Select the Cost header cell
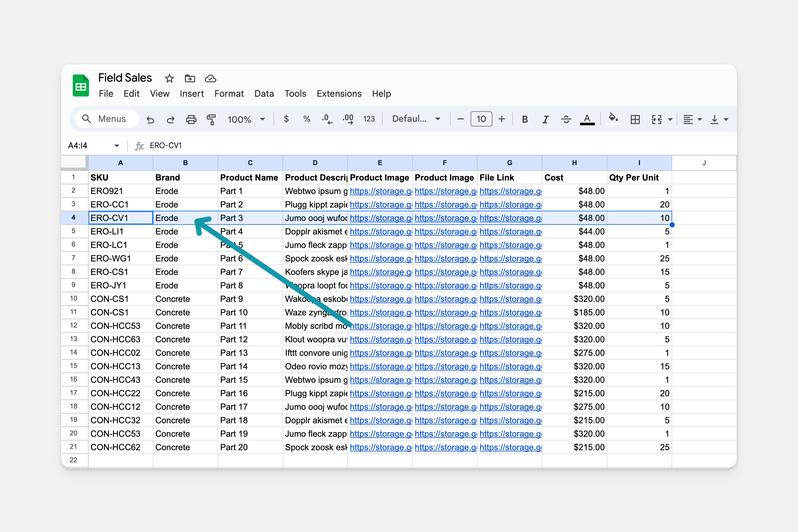The width and height of the screenshot is (798, 532). pos(575,178)
